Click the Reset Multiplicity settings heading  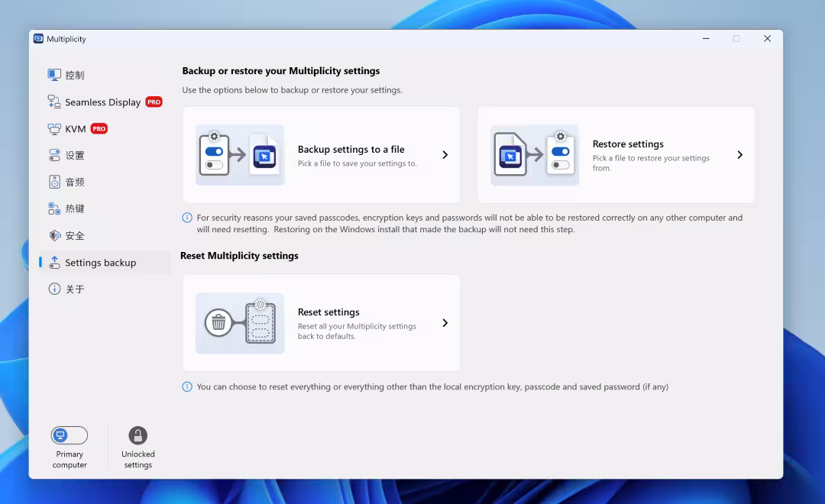pos(239,256)
